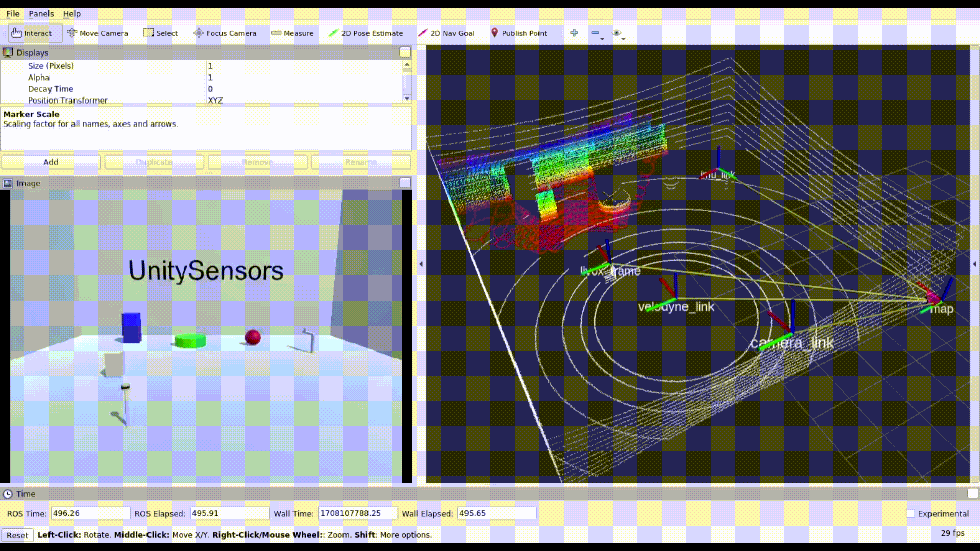
Task: Toggle the Image panel visibility
Action: click(405, 182)
